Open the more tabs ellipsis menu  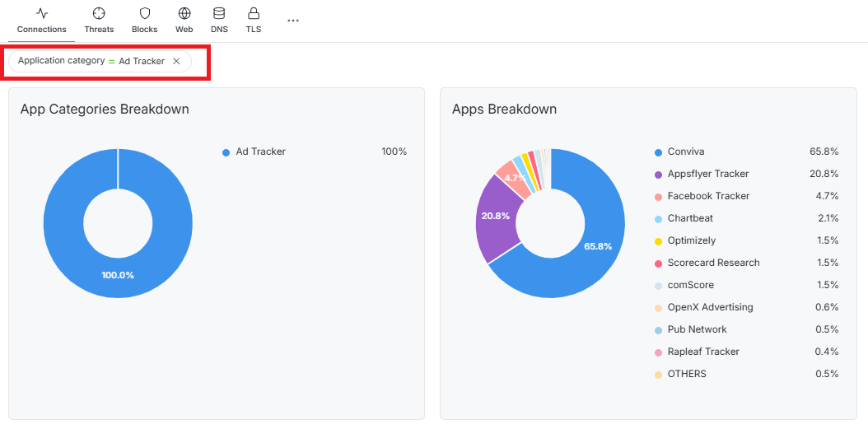(293, 21)
